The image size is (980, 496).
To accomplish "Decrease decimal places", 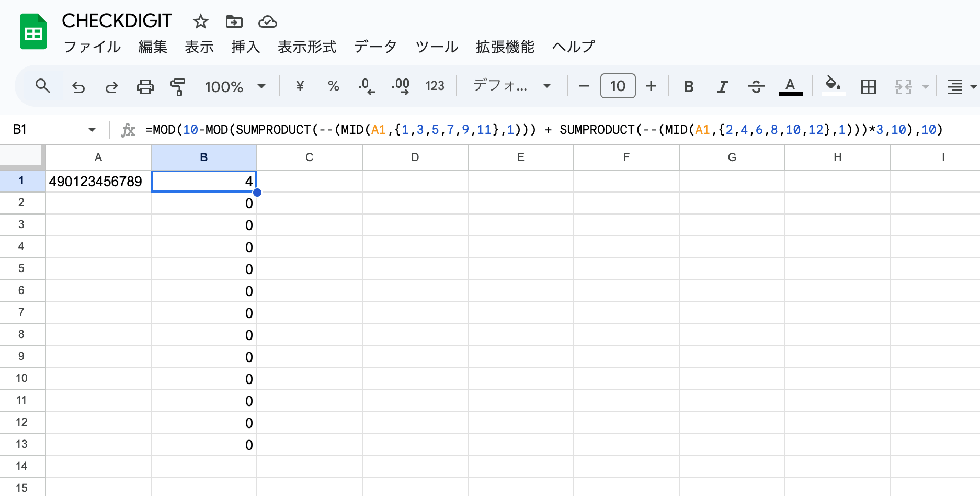I will [367, 86].
